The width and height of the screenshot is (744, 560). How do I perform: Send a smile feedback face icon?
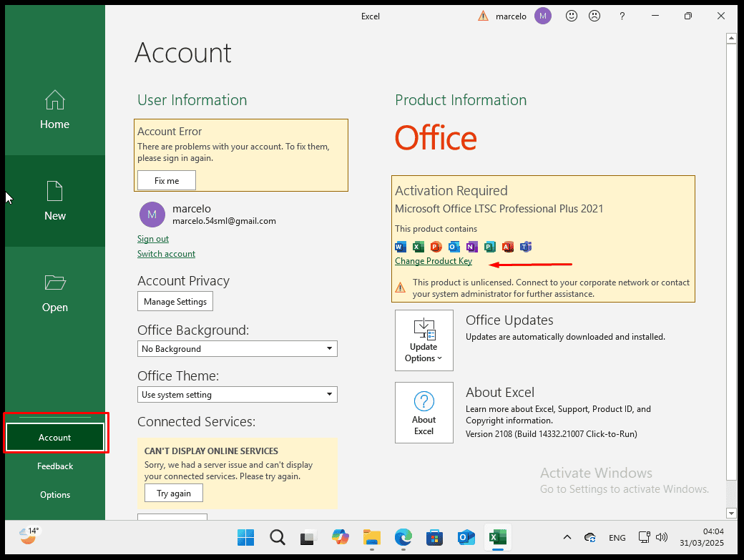point(571,16)
